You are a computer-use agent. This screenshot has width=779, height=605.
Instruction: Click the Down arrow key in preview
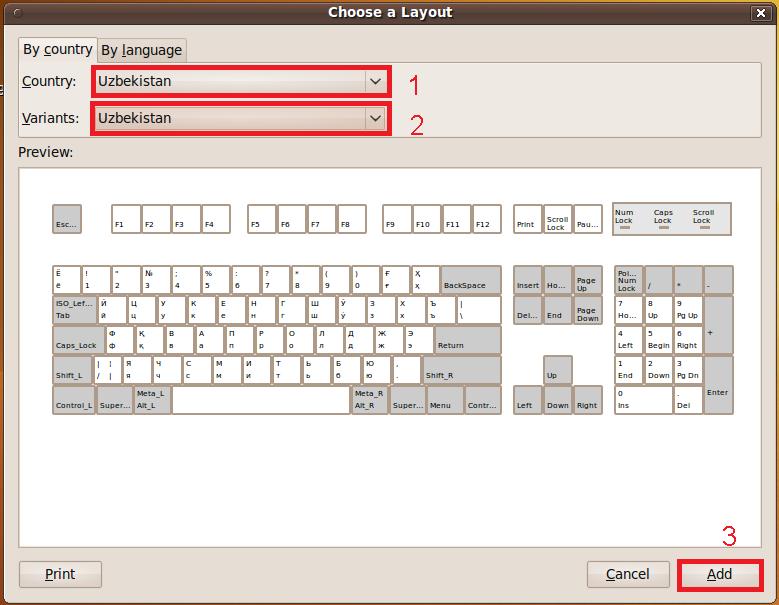click(557, 400)
